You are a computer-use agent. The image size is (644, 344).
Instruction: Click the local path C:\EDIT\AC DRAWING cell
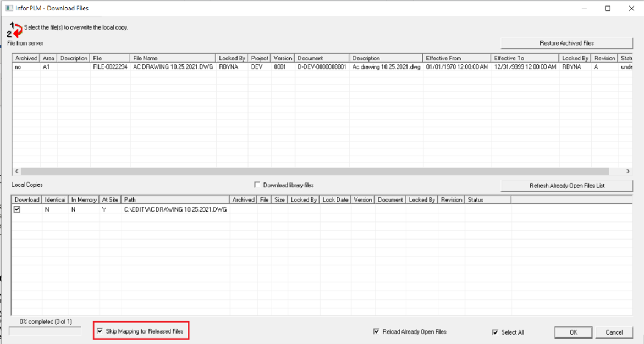point(175,209)
